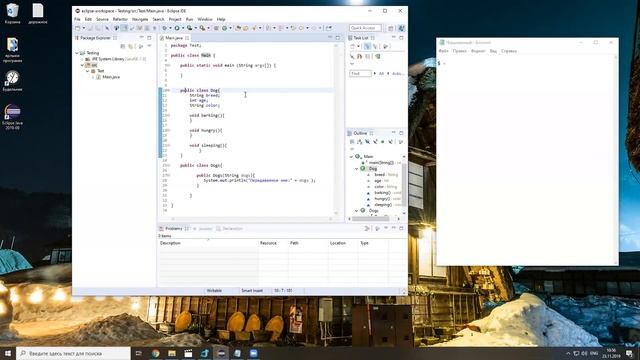640x360 pixels.
Task: Toggle the Categorized view in Task List
Action: pos(367,46)
